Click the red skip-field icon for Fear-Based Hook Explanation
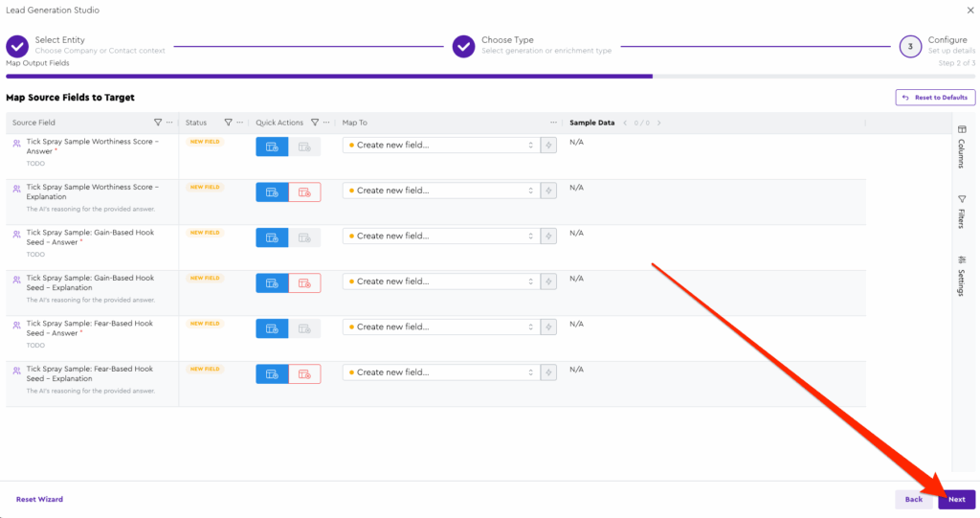 pos(304,373)
